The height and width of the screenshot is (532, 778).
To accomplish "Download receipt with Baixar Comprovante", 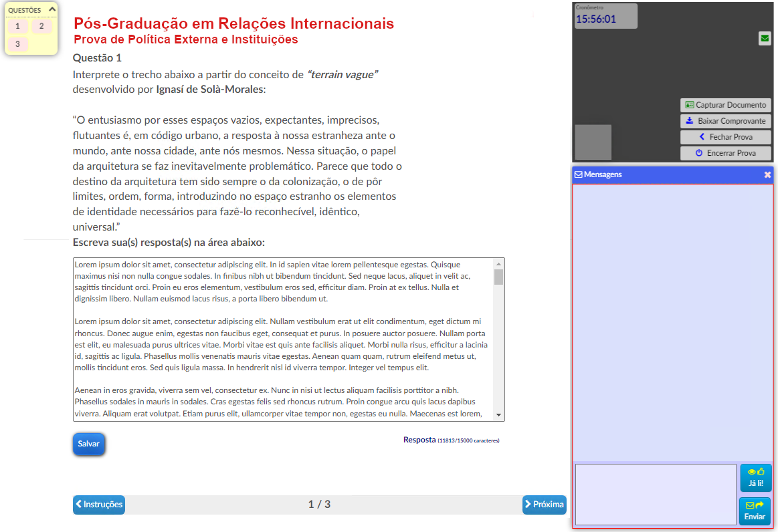I will 725,121.
